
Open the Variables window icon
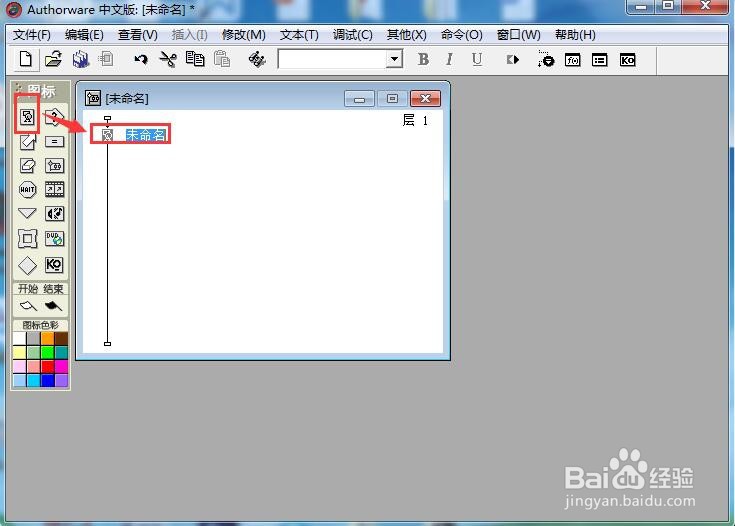click(x=600, y=60)
